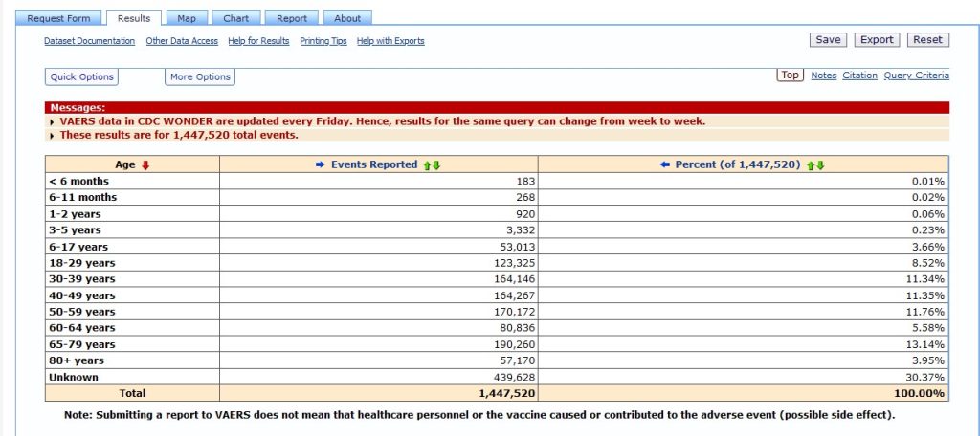Viewport: 980px width, 436px height.
Task: Switch to the Report tab
Action: click(292, 18)
